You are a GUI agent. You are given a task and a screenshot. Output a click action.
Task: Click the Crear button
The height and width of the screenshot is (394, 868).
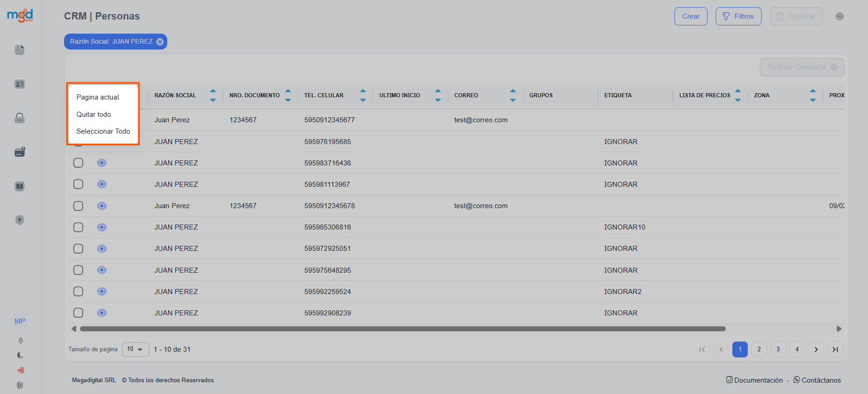point(690,16)
